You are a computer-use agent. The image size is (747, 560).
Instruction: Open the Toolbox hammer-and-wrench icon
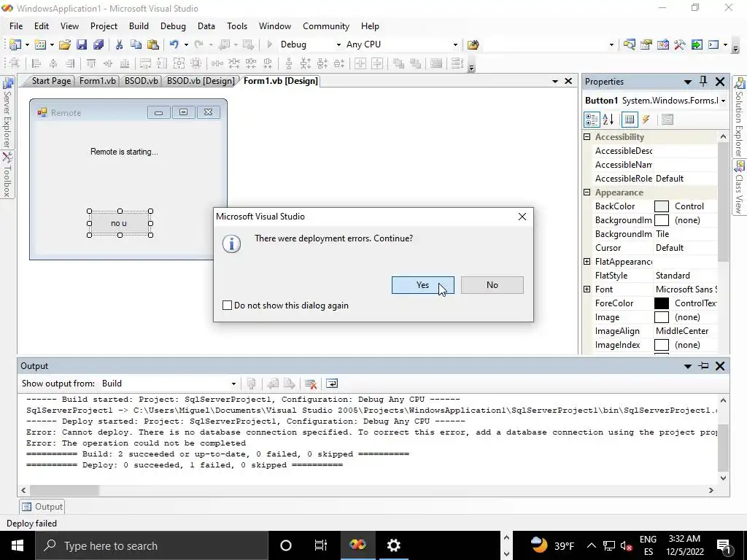tap(679, 44)
